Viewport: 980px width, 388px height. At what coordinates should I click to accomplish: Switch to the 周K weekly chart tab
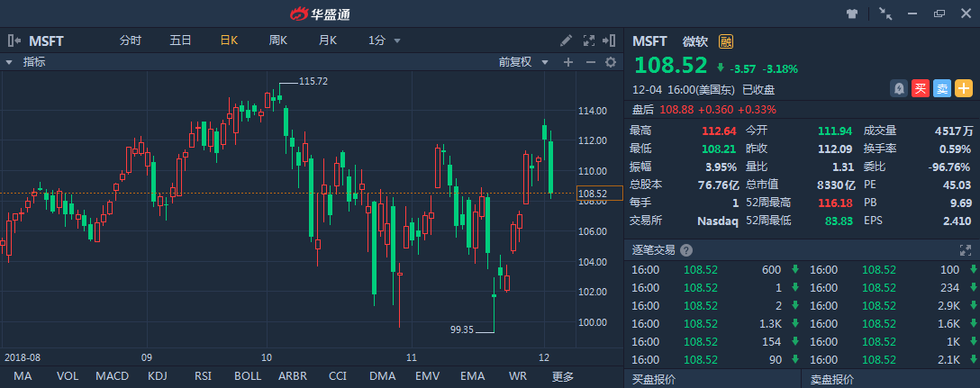(x=277, y=41)
